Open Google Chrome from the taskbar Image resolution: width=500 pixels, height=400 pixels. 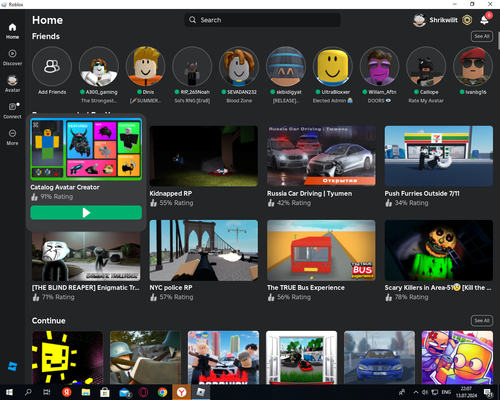(162, 392)
